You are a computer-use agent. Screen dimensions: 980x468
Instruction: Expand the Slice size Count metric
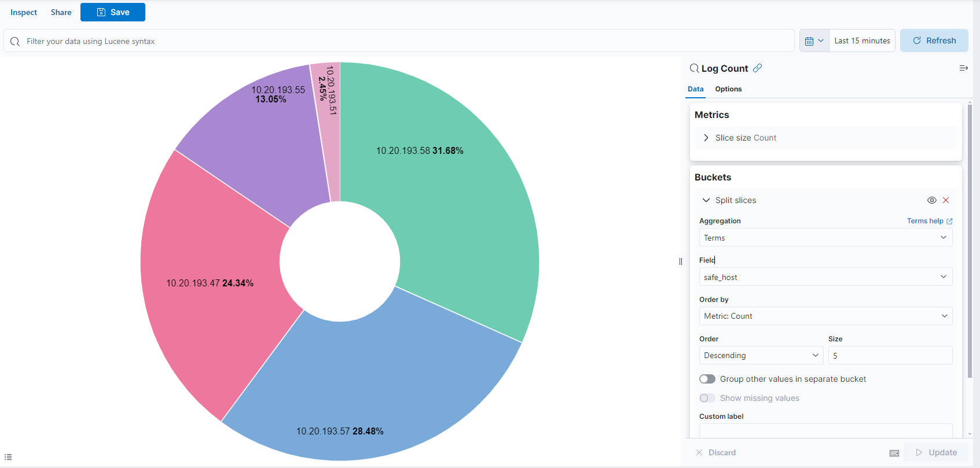point(706,138)
